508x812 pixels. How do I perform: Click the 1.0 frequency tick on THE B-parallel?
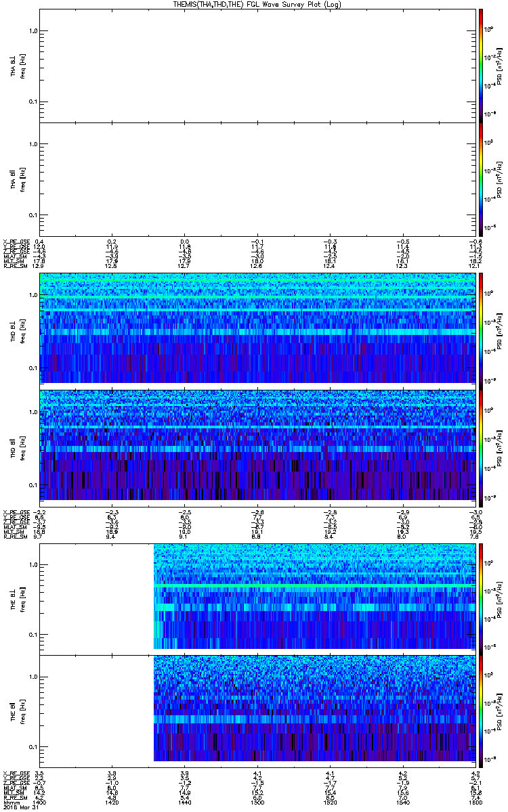click(x=33, y=677)
